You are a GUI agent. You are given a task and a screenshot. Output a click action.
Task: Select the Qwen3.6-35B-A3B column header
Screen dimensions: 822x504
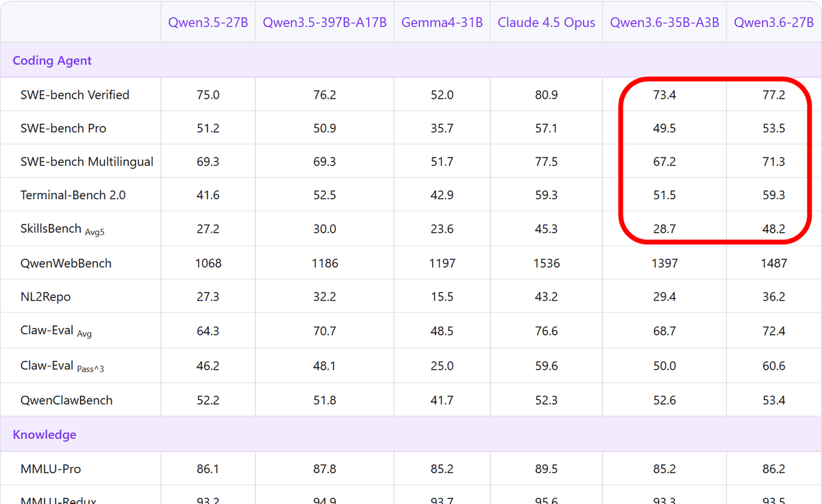click(x=664, y=22)
